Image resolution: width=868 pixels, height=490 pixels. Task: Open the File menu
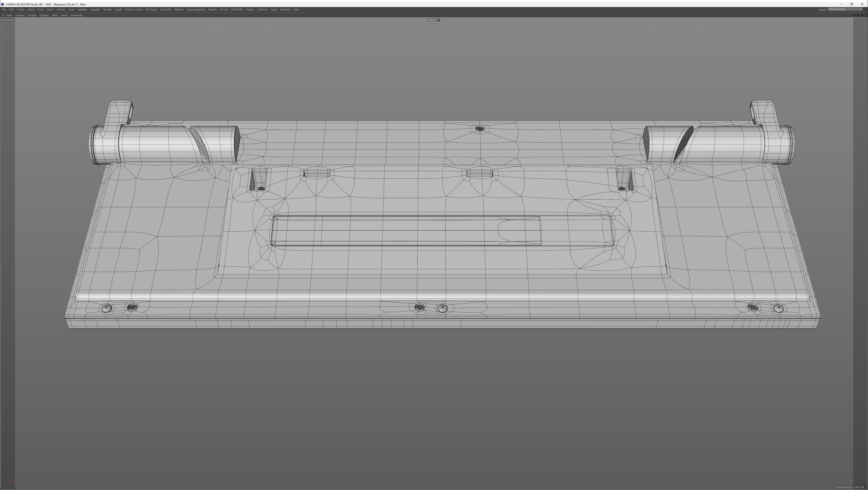[x=4, y=9]
